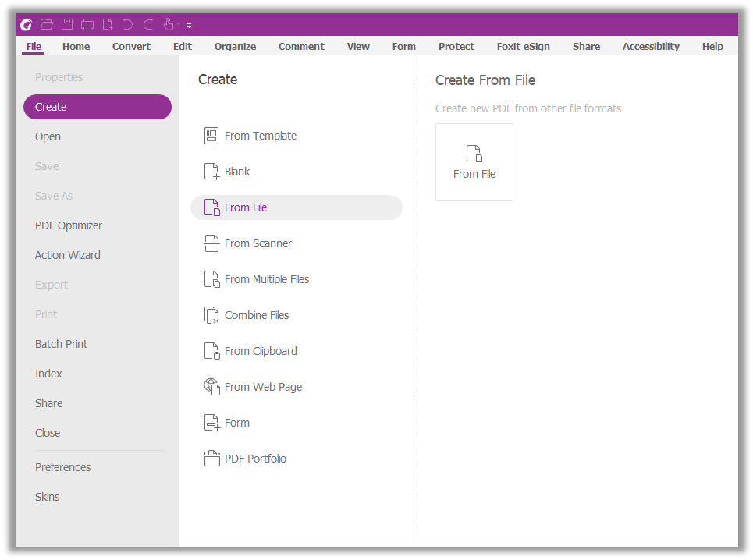
Task: Click the new blank page icon in quick access toolbar
Action: pyautogui.click(x=108, y=24)
